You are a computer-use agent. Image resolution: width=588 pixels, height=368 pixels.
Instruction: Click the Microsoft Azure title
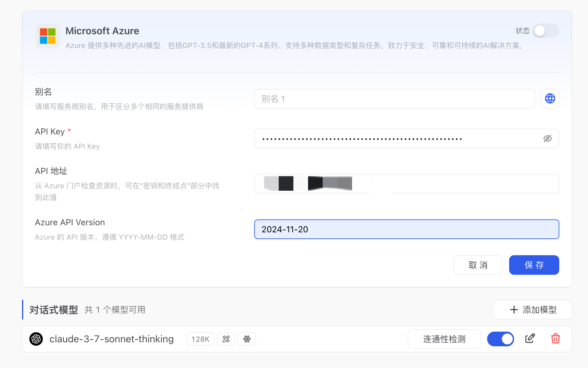tap(102, 31)
